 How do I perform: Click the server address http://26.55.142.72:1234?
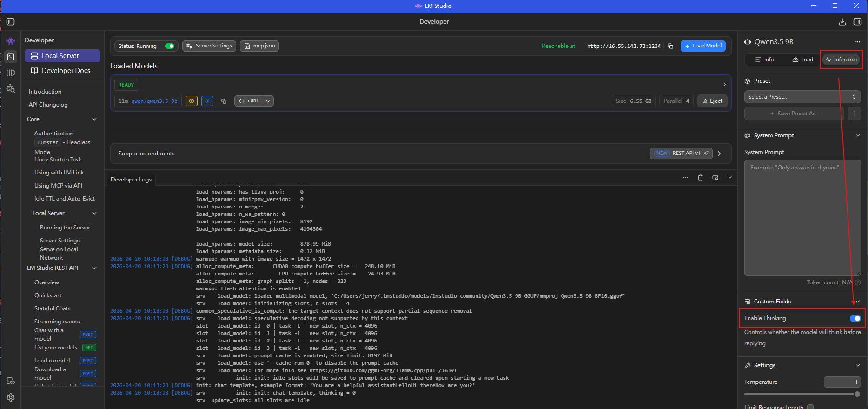[624, 46]
